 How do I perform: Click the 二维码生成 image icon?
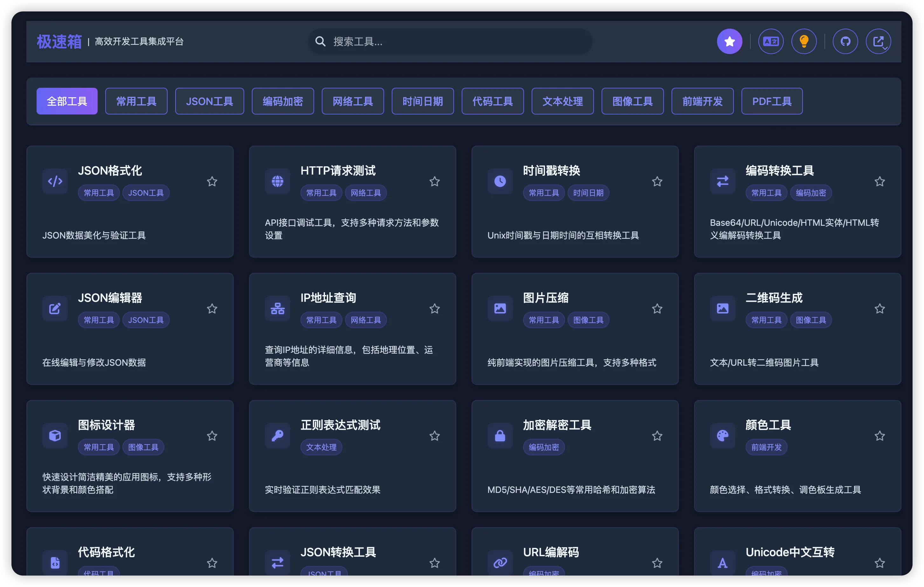(722, 308)
